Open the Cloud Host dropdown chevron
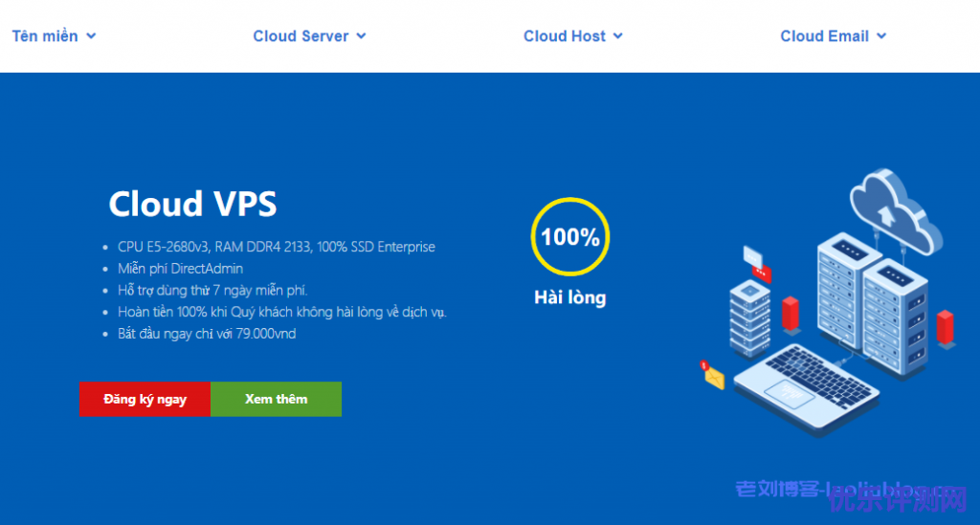The width and height of the screenshot is (980, 525). [618, 36]
